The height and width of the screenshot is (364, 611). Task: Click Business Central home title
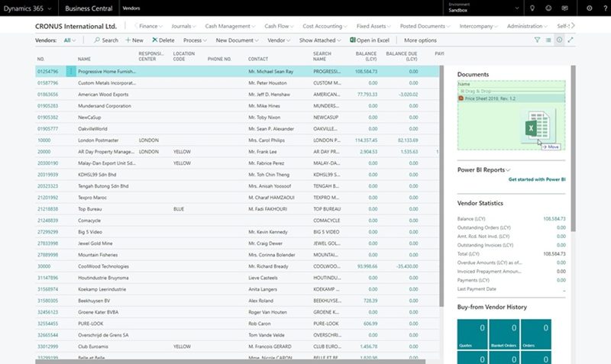pyautogui.click(x=89, y=8)
